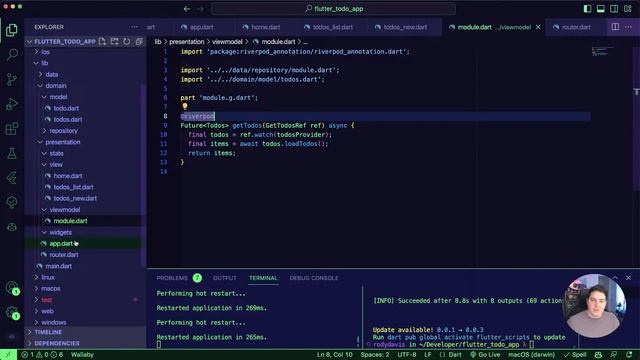The width and height of the screenshot is (640, 360).
Task: Click the lightbulb code action icon
Action: tap(185, 107)
